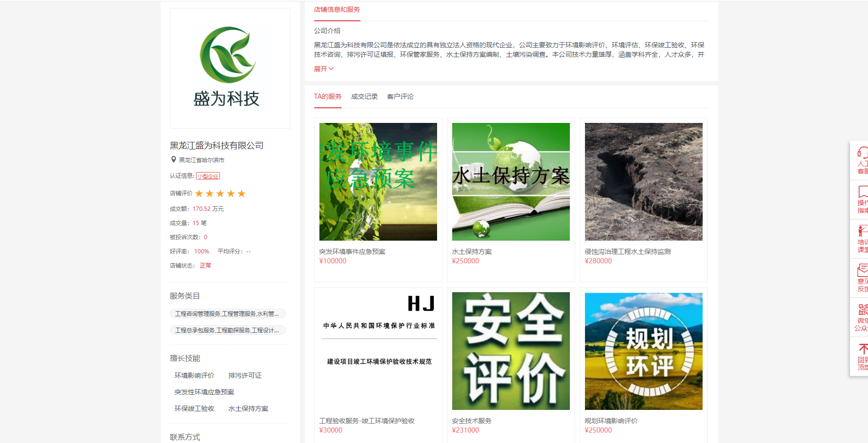Open 突发环境事件应急预案 service thumbnail
This screenshot has width=868, height=443.
click(x=378, y=182)
